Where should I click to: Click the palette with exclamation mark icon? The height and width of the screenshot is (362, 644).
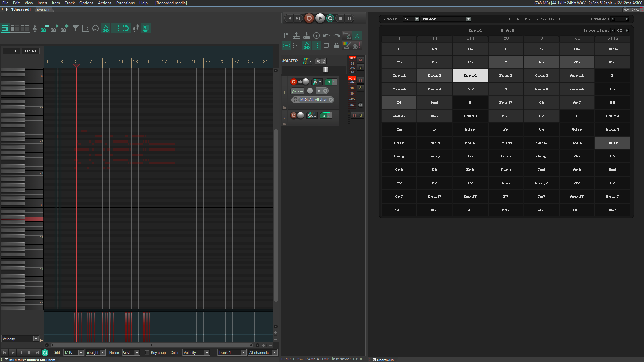tap(357, 45)
